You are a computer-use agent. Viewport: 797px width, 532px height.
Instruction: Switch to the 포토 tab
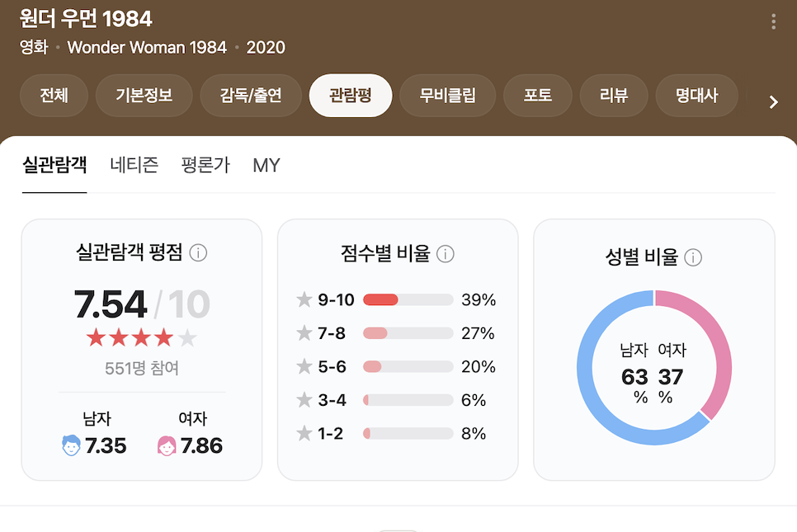(538, 96)
